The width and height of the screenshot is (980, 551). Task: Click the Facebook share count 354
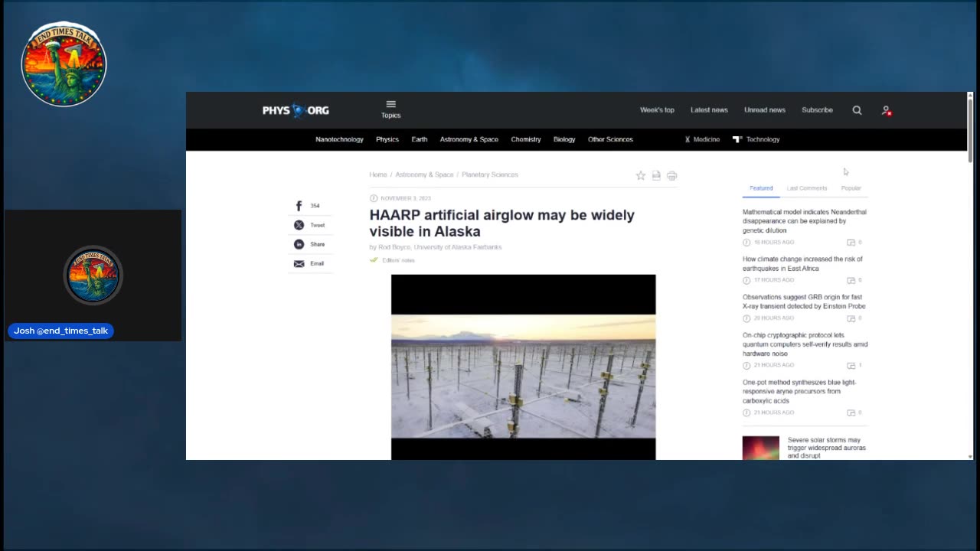tap(315, 206)
